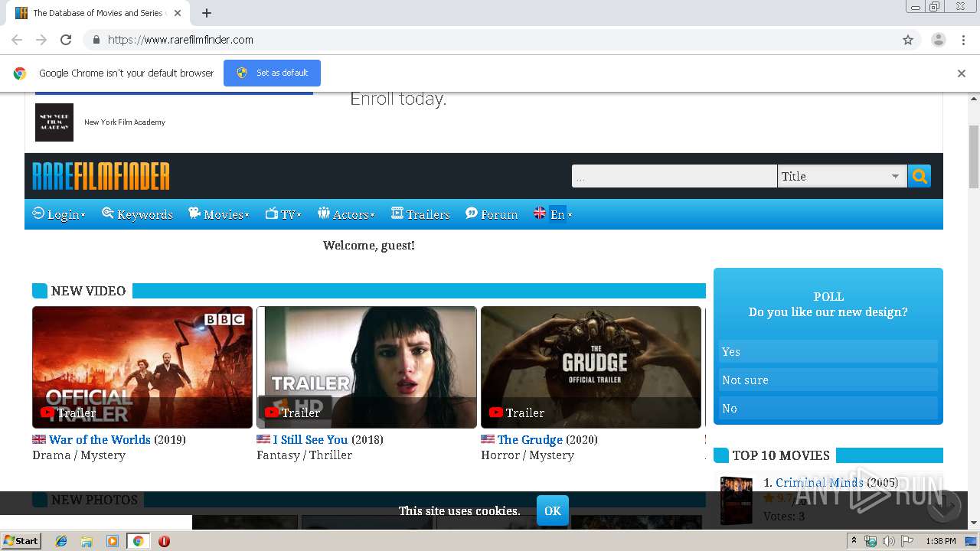
Task: Click the New York Film Academy ad text
Action: click(125, 122)
